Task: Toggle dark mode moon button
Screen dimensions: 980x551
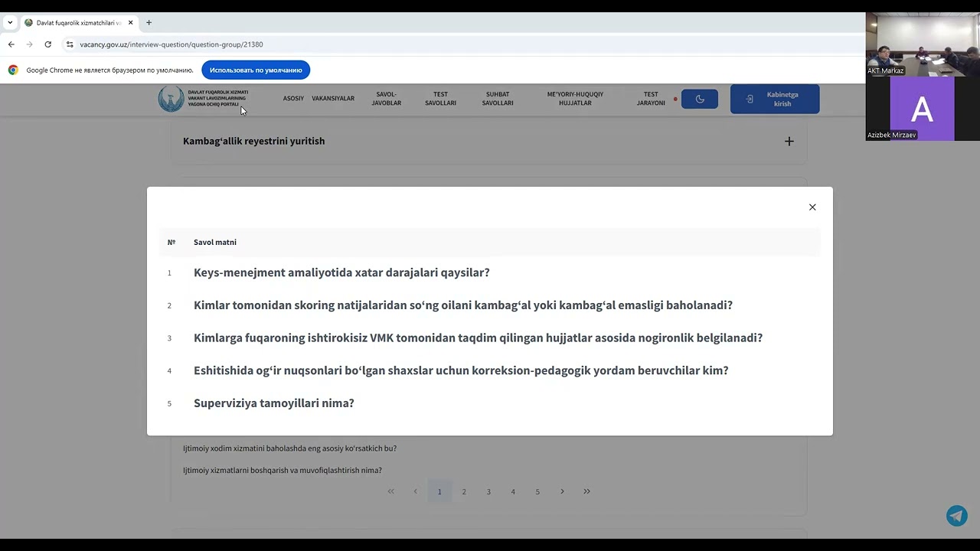Action: pos(700,99)
